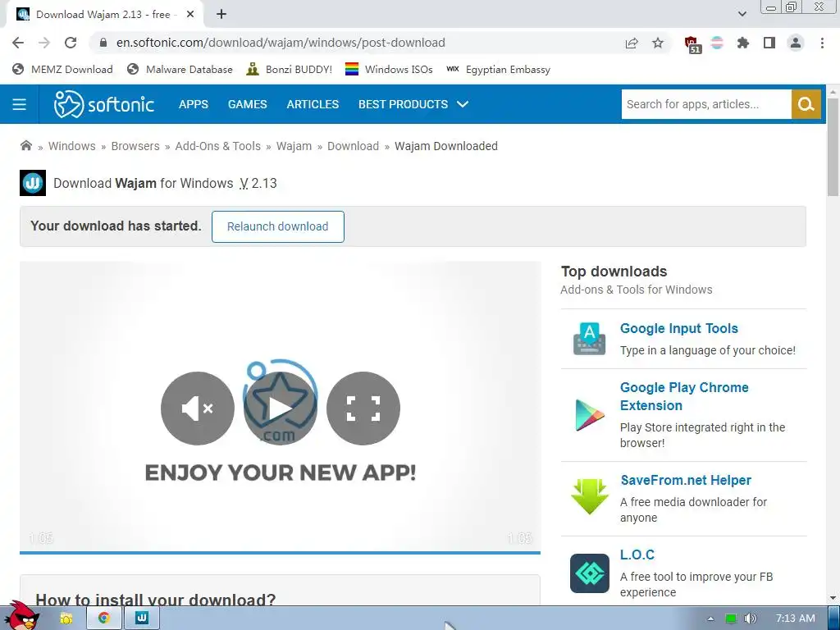
Task: Open the SaveFrom.net Helper title link
Action: pyautogui.click(x=686, y=480)
